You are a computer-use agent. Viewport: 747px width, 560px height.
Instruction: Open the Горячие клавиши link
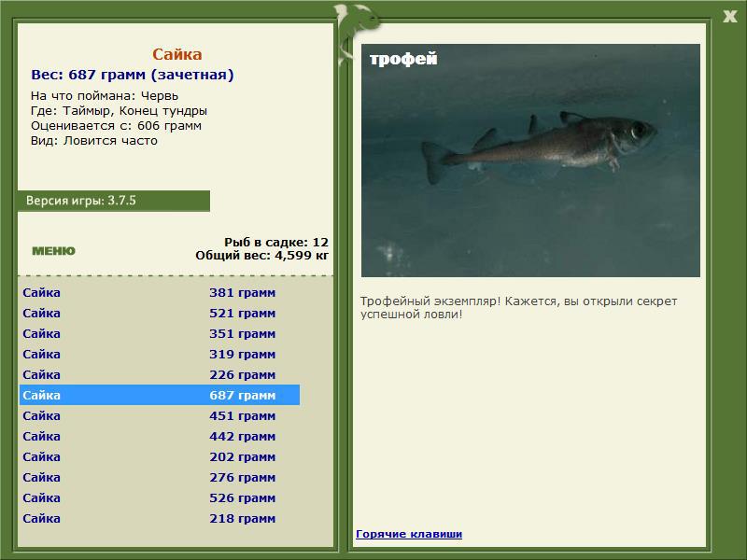point(409,534)
